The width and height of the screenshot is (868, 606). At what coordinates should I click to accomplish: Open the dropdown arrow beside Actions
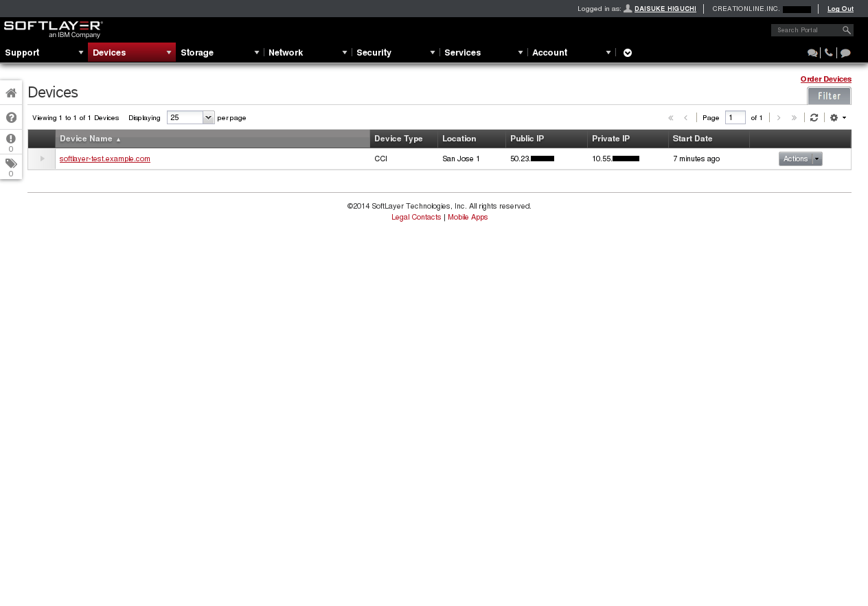[817, 159]
